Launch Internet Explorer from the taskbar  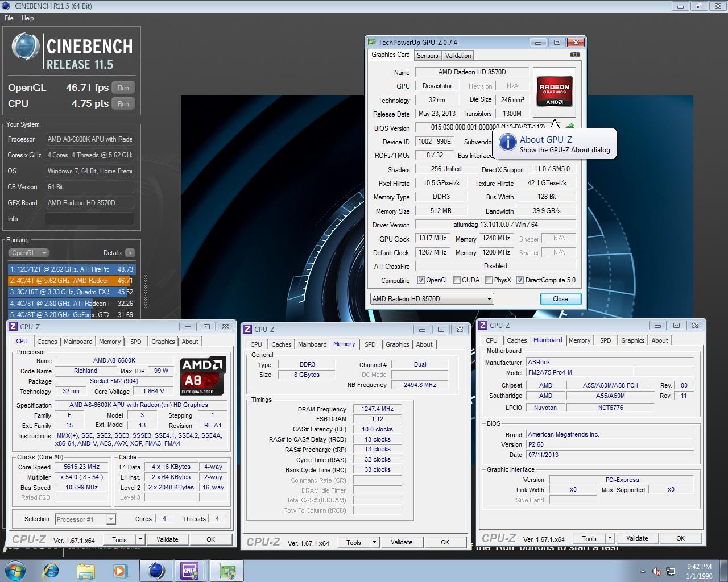(51, 571)
